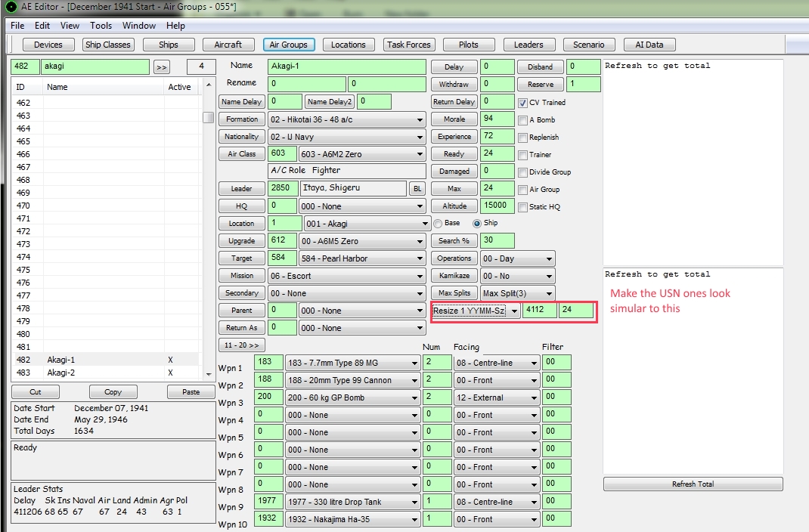Click the Morale value field 94
Image resolution: width=809 pixels, height=532 pixels.
pyautogui.click(x=497, y=119)
